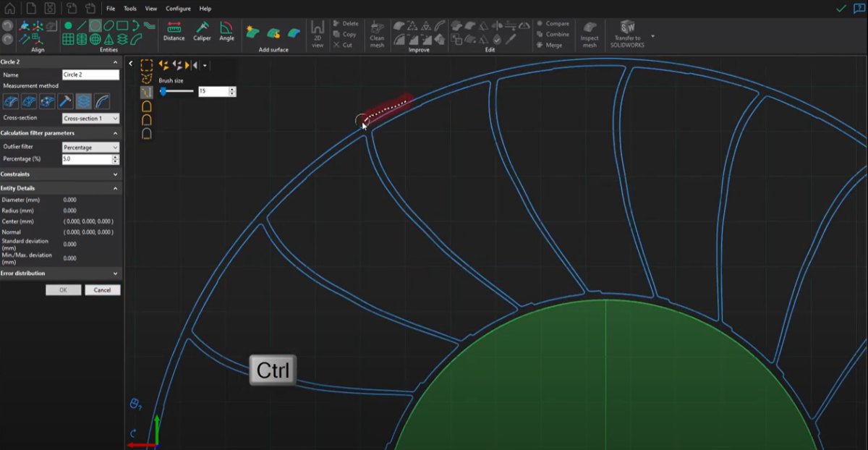The height and width of the screenshot is (450, 868).
Task: Click the Inspect mesh icon
Action: [590, 32]
